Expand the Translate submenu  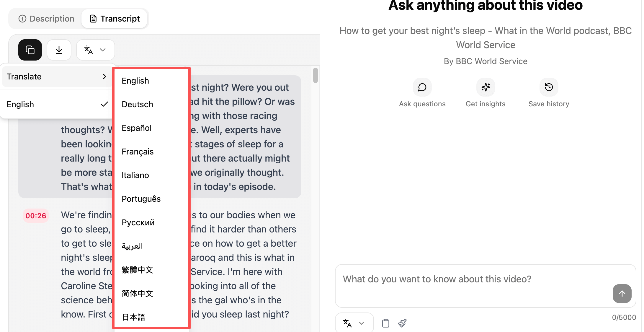point(56,76)
